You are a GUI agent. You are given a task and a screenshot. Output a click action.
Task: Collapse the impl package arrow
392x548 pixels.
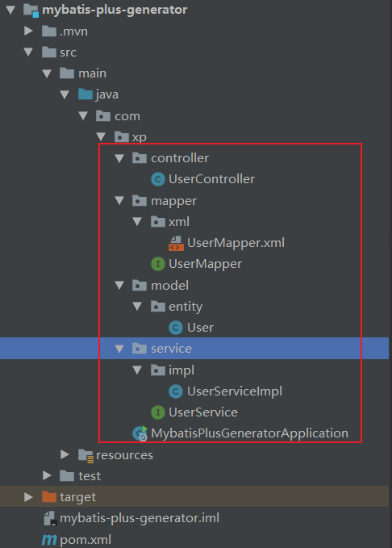pos(137,370)
